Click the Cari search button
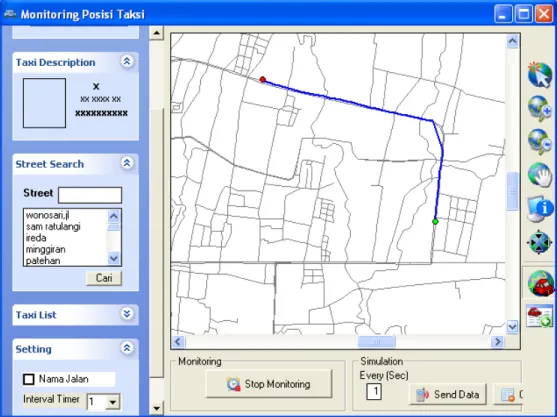 [104, 278]
